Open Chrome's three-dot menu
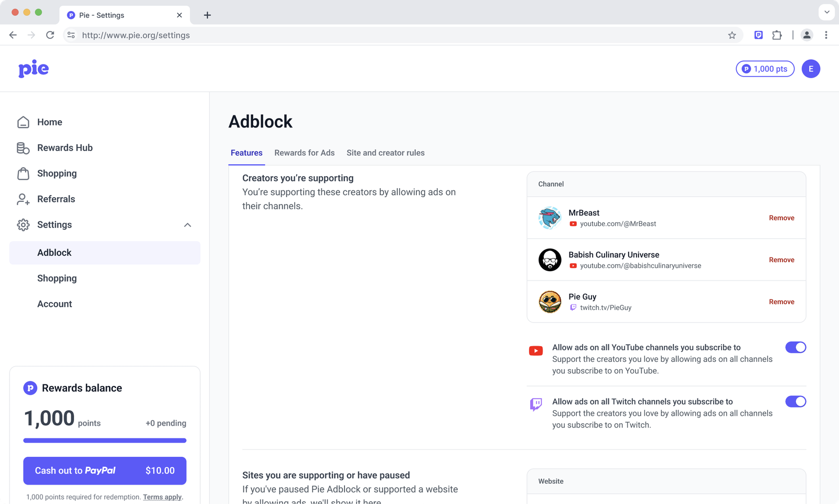Image resolution: width=839 pixels, height=504 pixels. click(826, 35)
